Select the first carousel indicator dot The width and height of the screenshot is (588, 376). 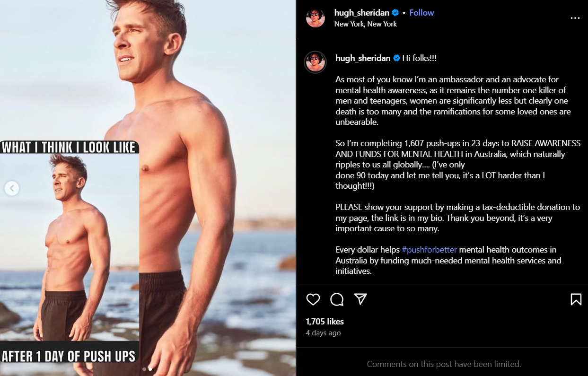(x=144, y=369)
